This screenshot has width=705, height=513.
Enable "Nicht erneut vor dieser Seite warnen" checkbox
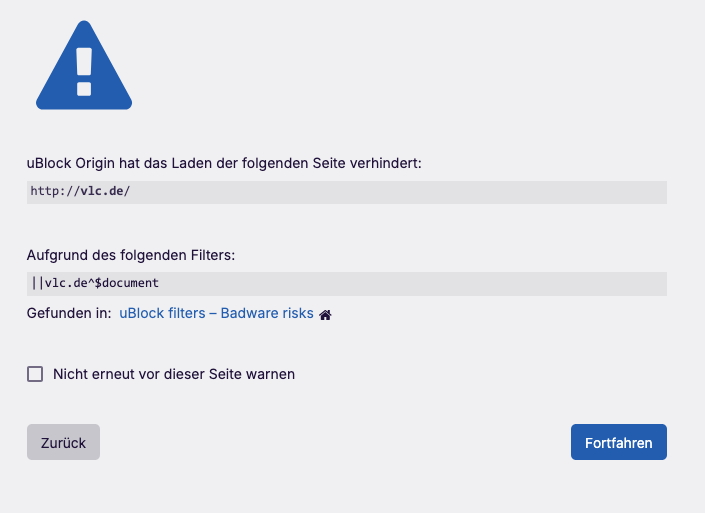[35, 374]
